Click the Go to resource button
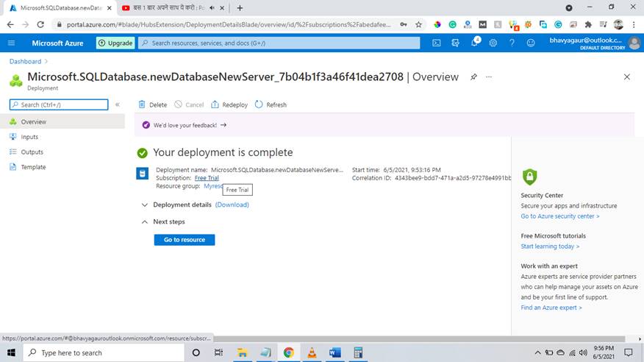 tap(185, 240)
